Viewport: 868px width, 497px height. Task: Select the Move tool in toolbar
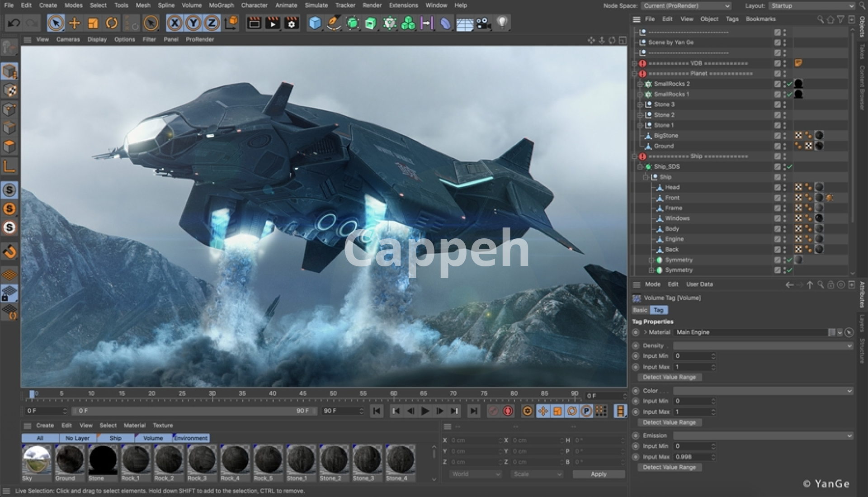pos(74,23)
